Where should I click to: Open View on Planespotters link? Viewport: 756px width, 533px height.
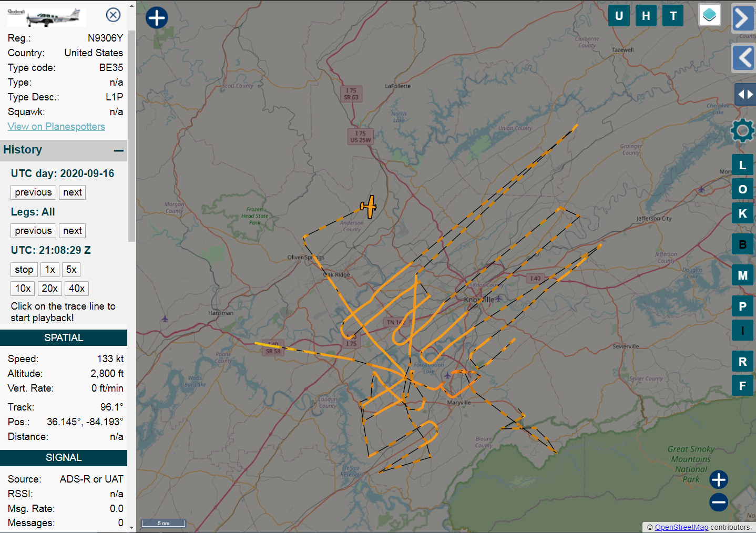(56, 127)
